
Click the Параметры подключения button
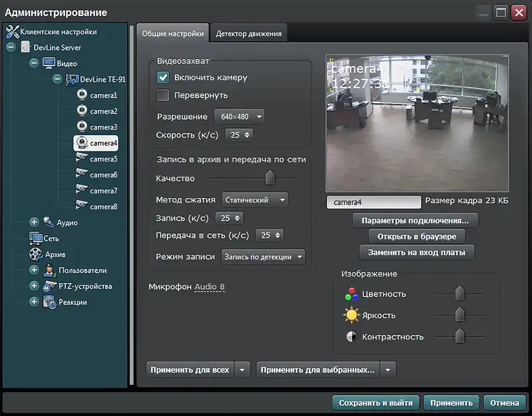(415, 221)
